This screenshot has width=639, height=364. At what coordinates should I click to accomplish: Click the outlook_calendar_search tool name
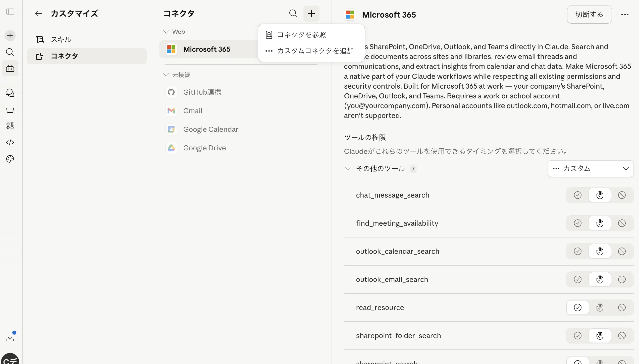398,251
